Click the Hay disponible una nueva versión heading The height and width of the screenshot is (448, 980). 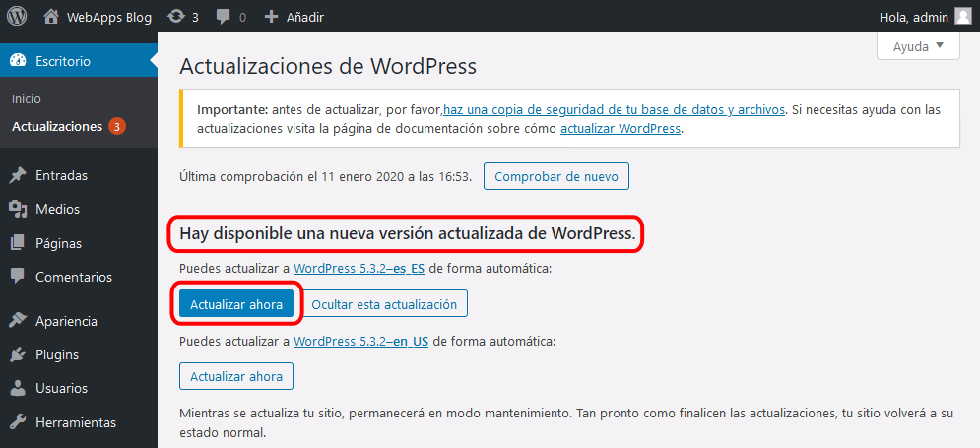pos(408,233)
